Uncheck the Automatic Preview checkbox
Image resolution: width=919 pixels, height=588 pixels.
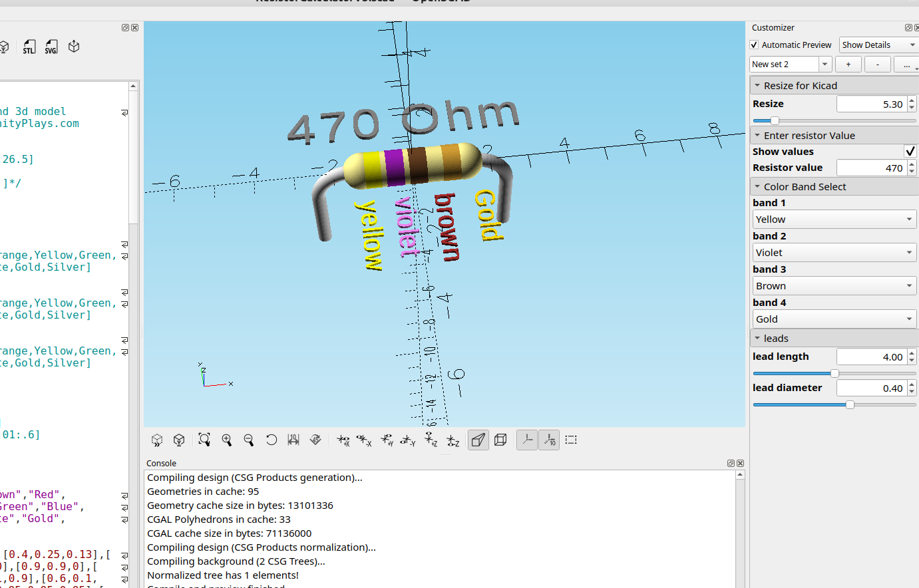click(x=754, y=45)
